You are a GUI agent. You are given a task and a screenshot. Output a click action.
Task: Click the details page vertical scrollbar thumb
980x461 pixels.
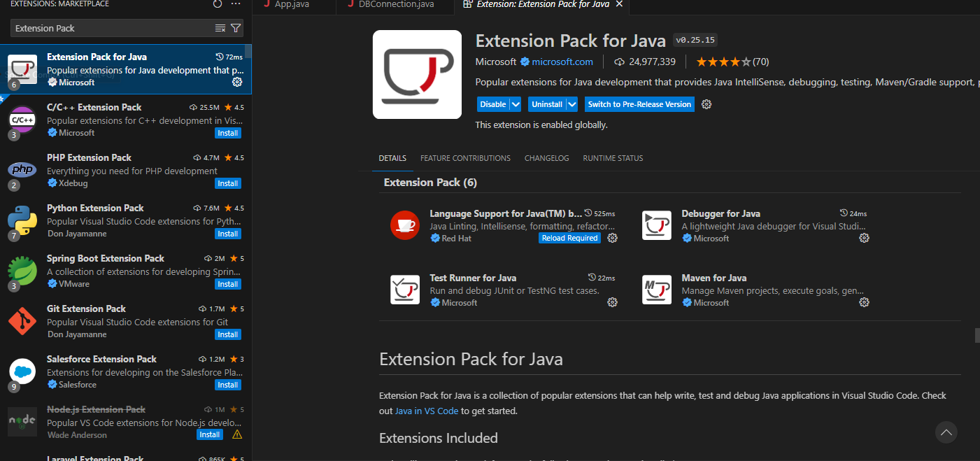coord(977,336)
